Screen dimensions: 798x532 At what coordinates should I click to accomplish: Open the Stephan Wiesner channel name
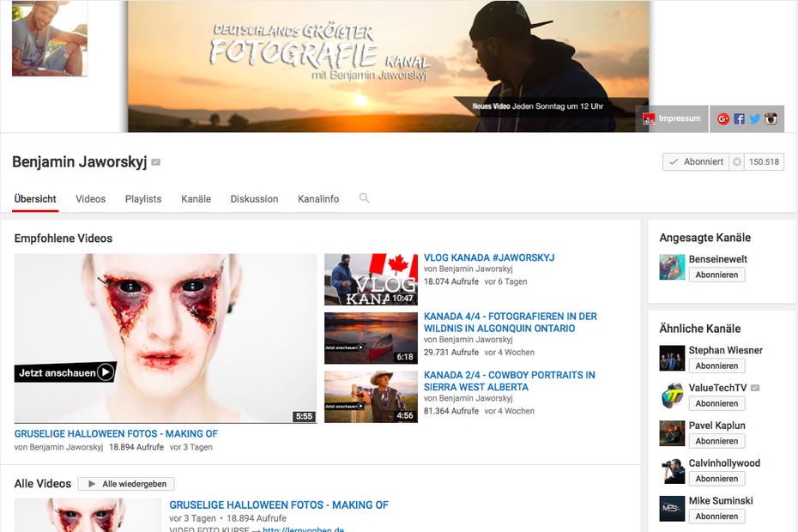coord(726,350)
